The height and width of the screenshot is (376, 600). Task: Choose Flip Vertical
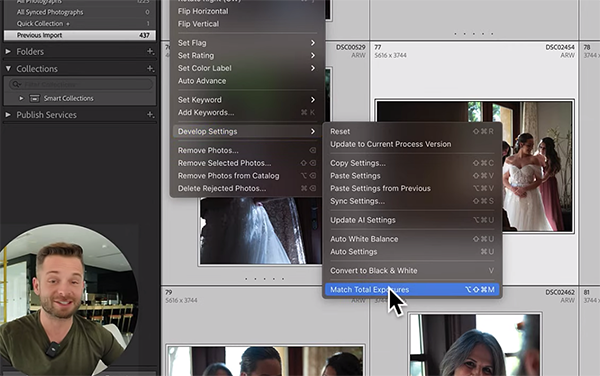point(246,24)
